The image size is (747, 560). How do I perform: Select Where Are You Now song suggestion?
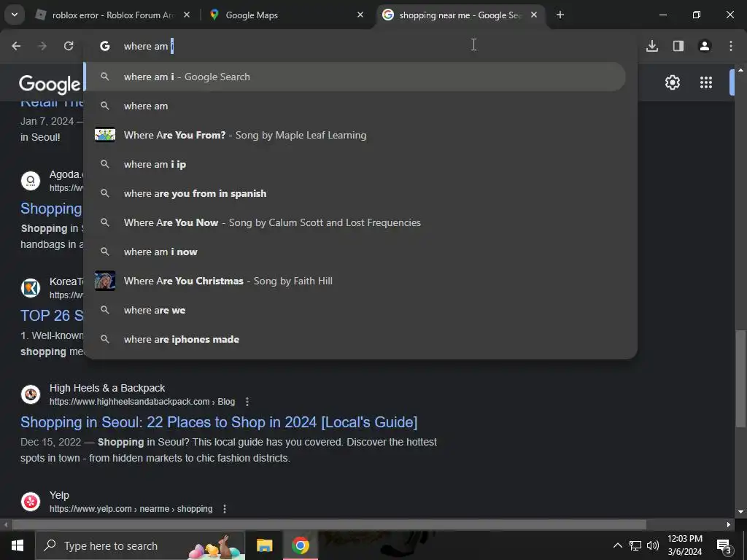coord(355,222)
